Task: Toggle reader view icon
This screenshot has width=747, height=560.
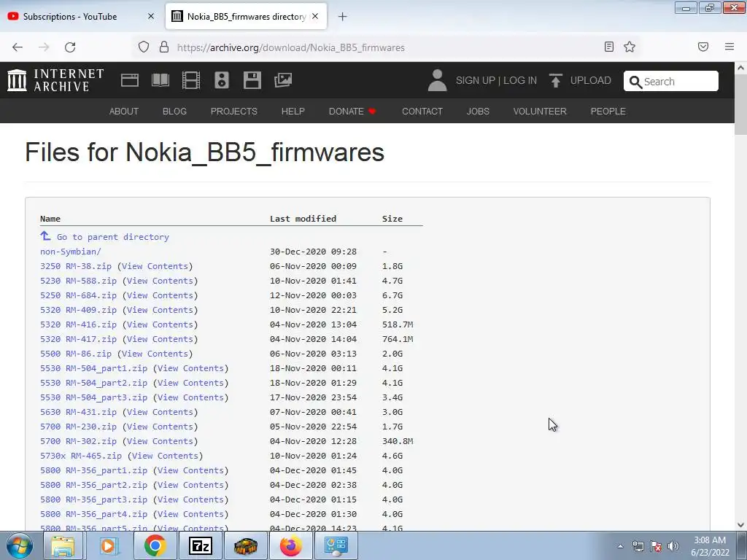Action: tap(609, 47)
